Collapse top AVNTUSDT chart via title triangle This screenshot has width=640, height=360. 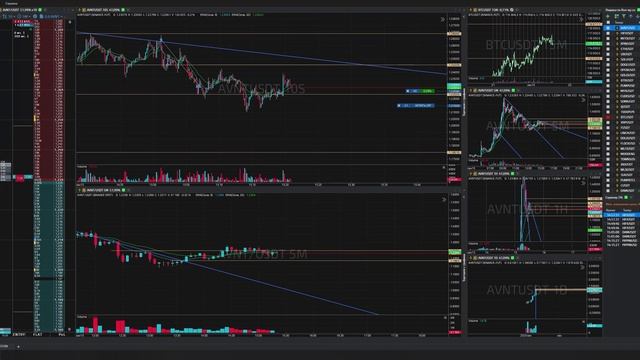tap(79, 9)
